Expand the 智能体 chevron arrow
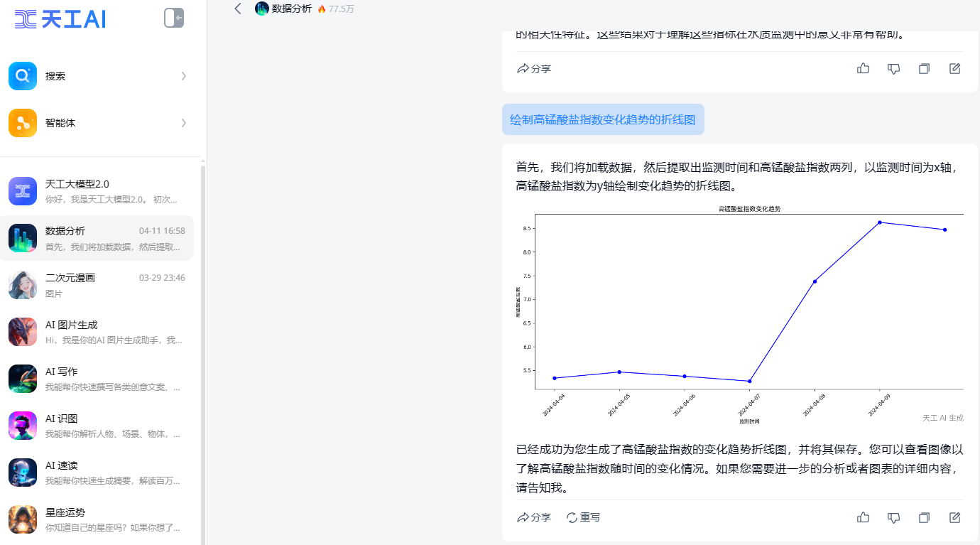 184,123
